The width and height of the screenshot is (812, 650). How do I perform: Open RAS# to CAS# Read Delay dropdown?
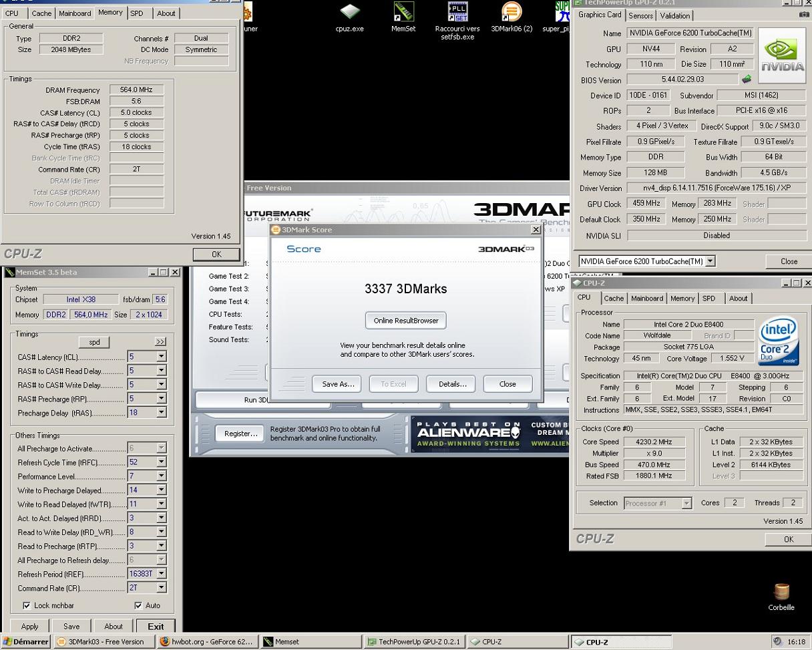pyautogui.click(x=161, y=371)
